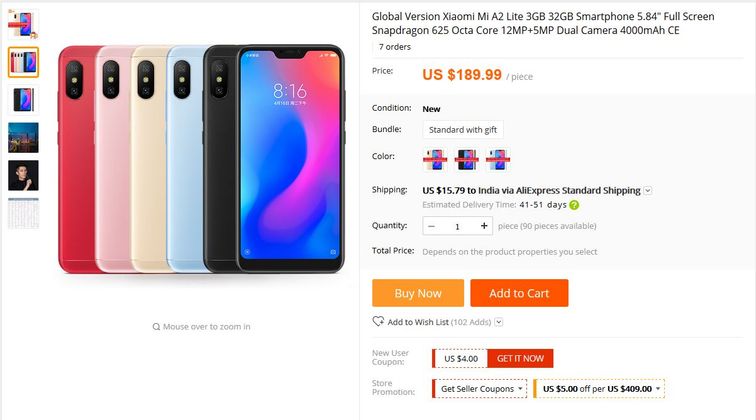The image size is (756, 420).
Task: Select the first product thumbnail
Action: pyautogui.click(x=23, y=24)
